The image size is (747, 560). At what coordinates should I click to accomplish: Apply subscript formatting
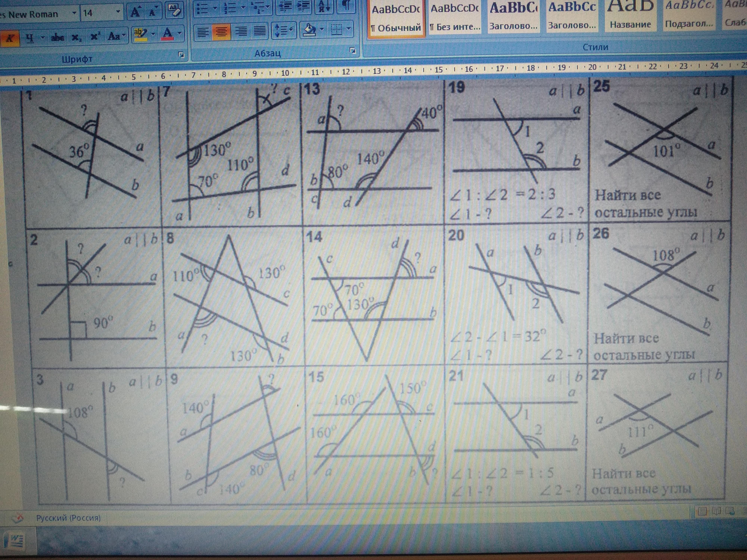pyautogui.click(x=77, y=37)
